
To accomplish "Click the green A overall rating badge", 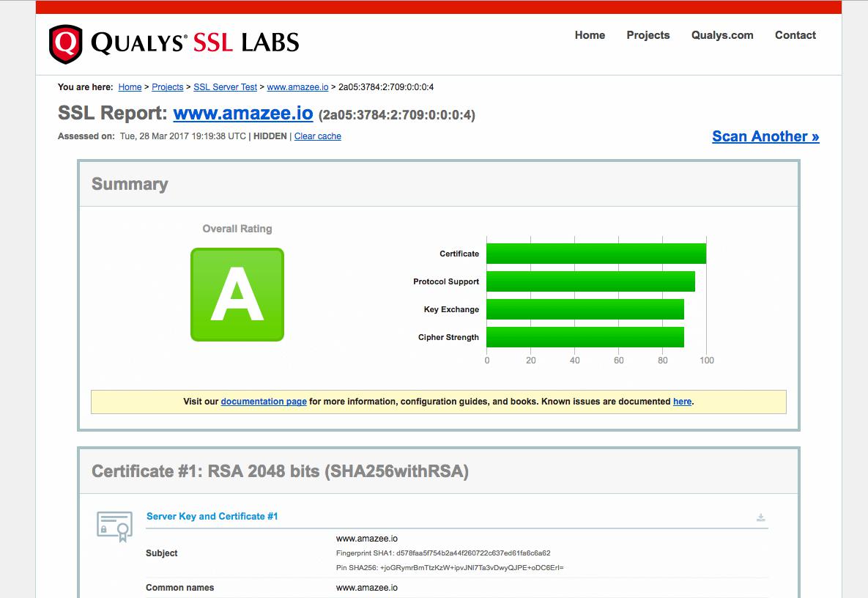I will (x=237, y=295).
